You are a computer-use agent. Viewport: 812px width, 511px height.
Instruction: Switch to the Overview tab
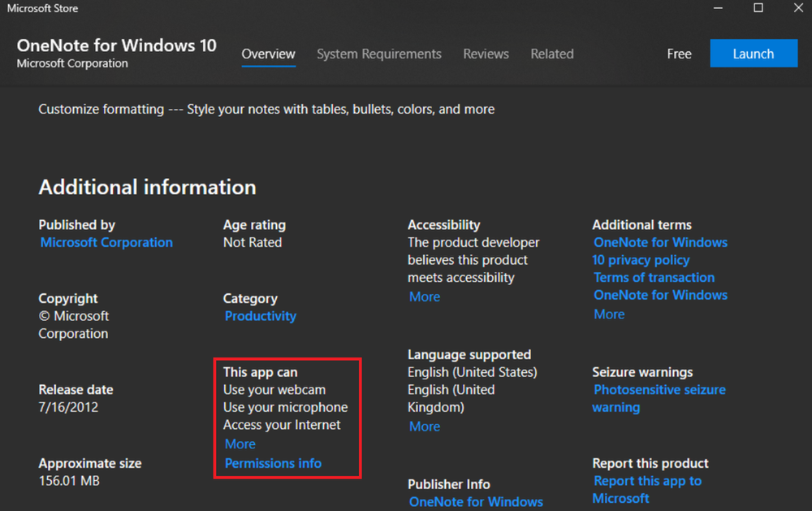(268, 54)
